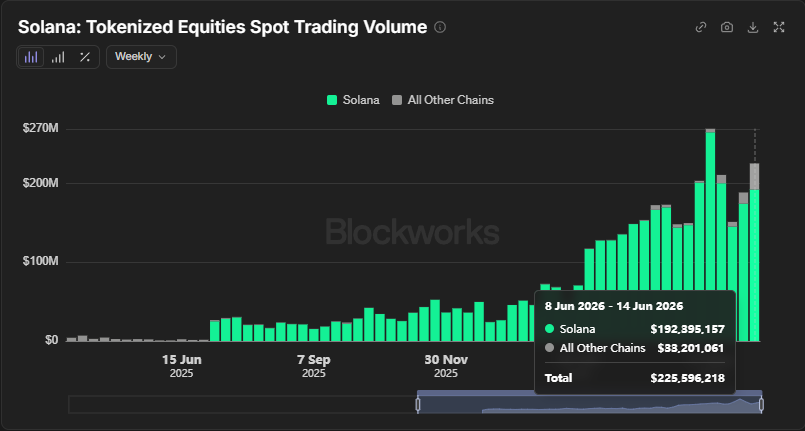
Task: Click the info icon beside the title
Action: 440,27
